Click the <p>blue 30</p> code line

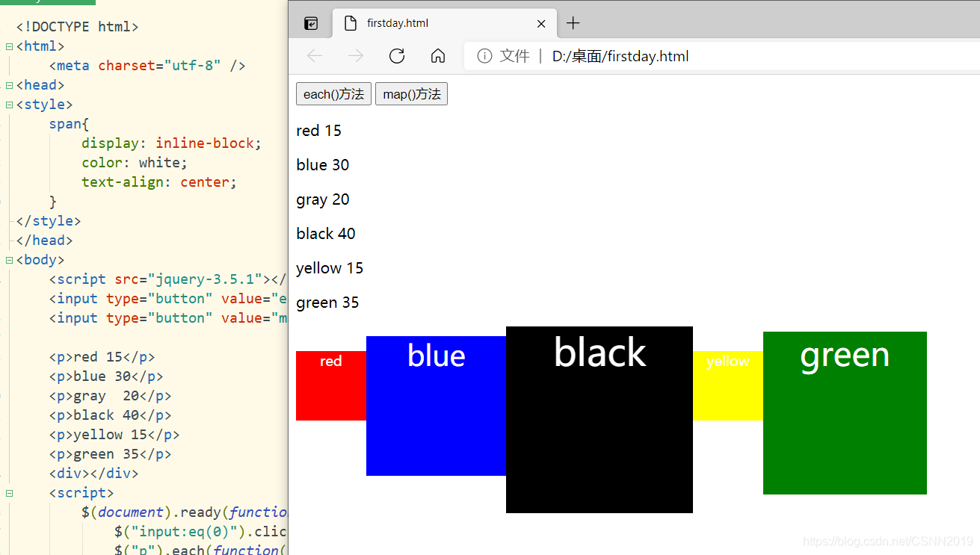click(x=106, y=376)
